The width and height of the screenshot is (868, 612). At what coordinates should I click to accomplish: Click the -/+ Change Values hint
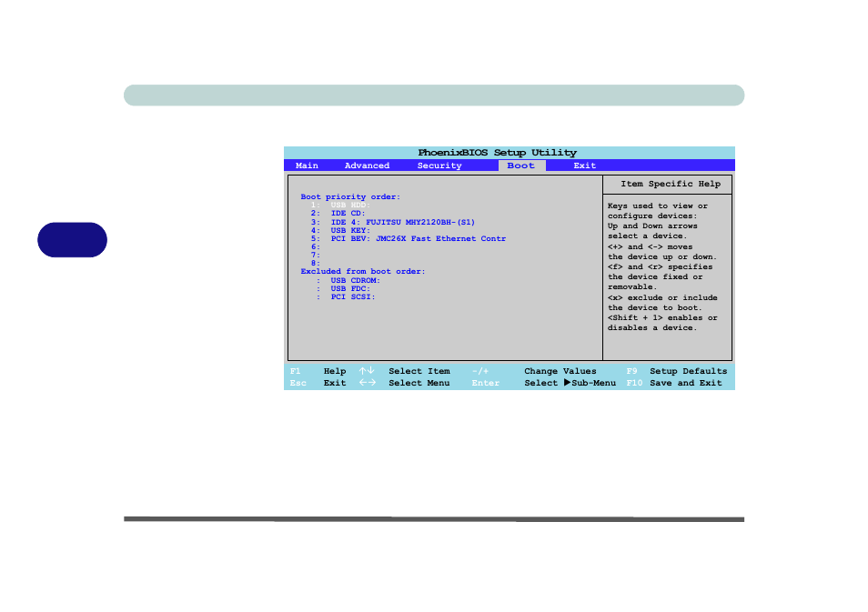tap(534, 371)
